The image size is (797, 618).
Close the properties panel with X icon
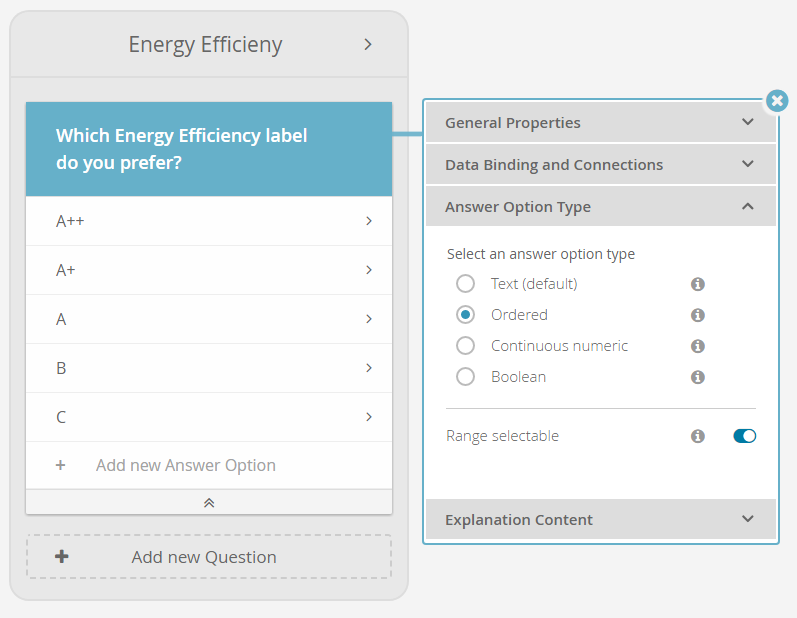pyautogui.click(x=777, y=101)
